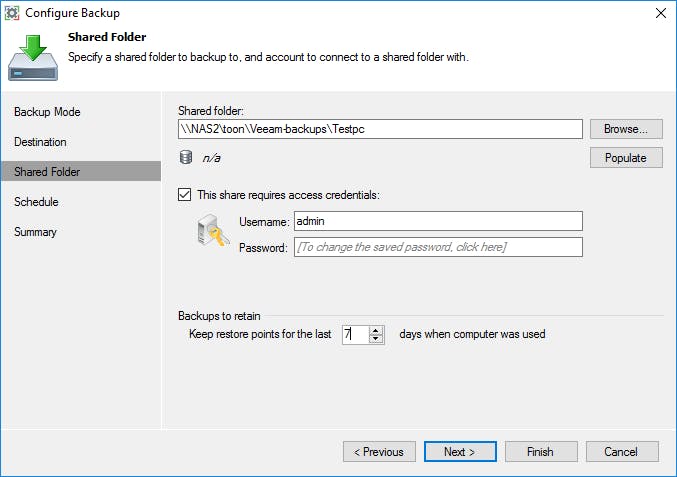Image resolution: width=677 pixels, height=477 pixels.
Task: Increase restore points days with up arrow
Action: point(377,330)
